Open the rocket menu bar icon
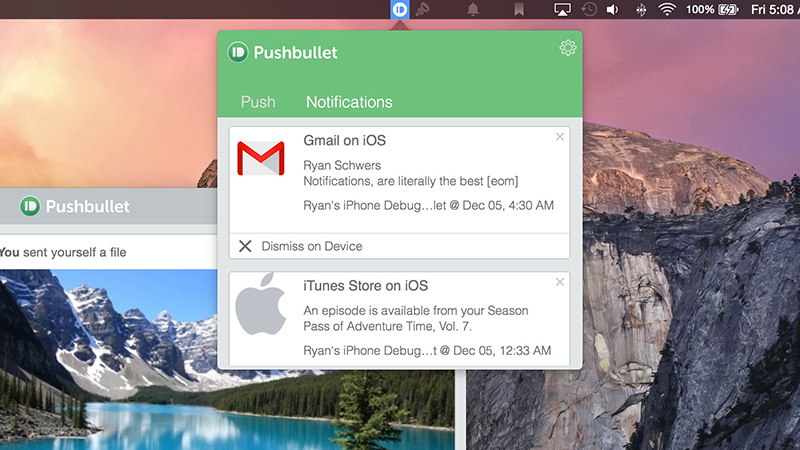The image size is (800, 450). (x=422, y=9)
